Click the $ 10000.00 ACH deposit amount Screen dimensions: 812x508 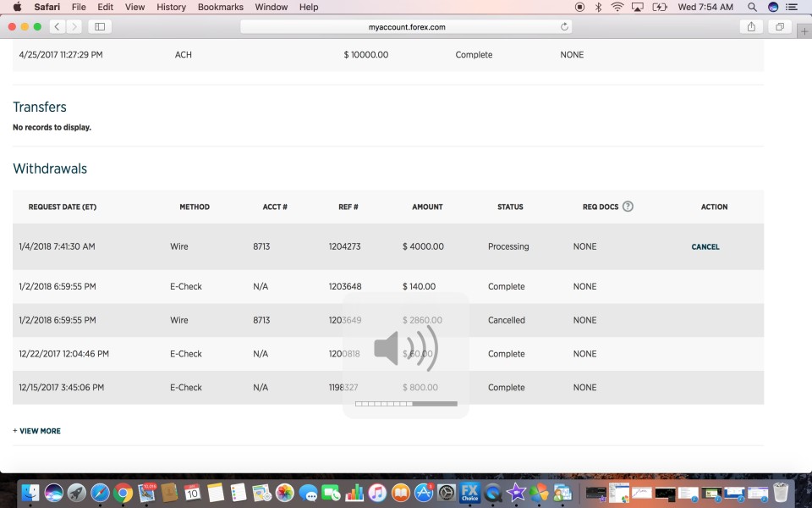(x=365, y=54)
